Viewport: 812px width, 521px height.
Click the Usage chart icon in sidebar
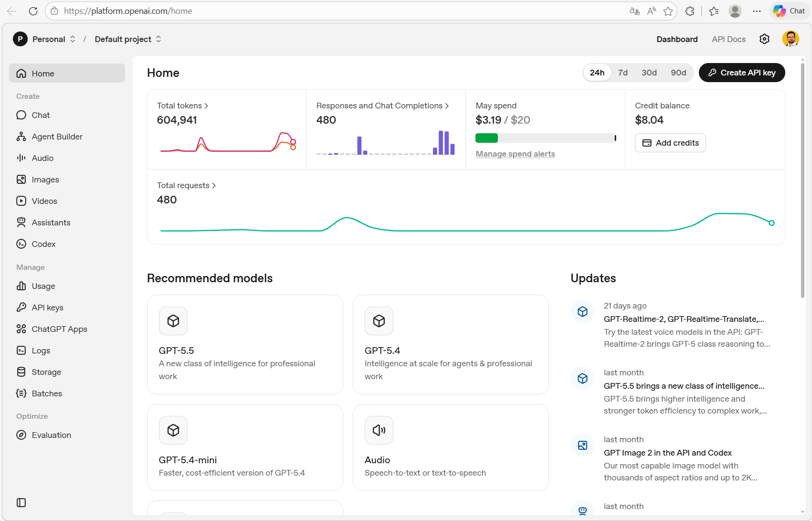(21, 286)
